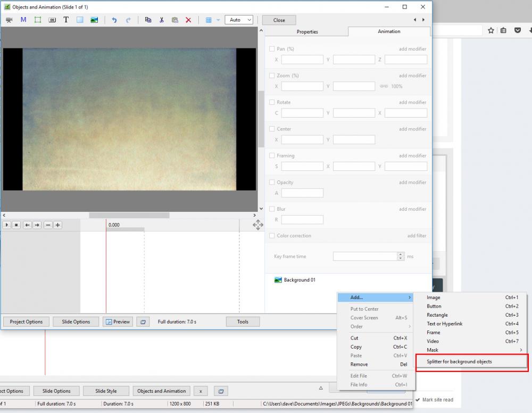Open Project Options
Viewport: 532px width, 413px height.
[x=27, y=321]
